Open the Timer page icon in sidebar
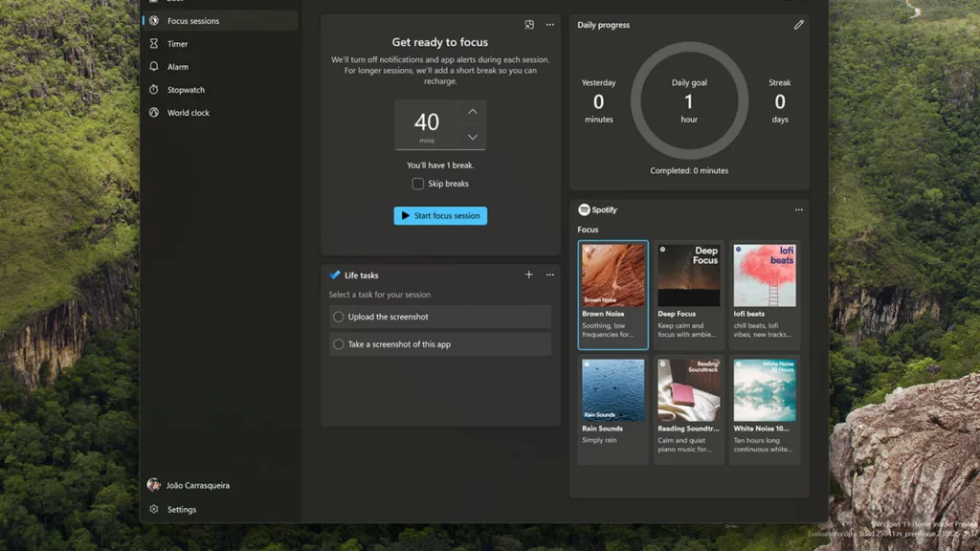980x551 pixels. point(154,44)
